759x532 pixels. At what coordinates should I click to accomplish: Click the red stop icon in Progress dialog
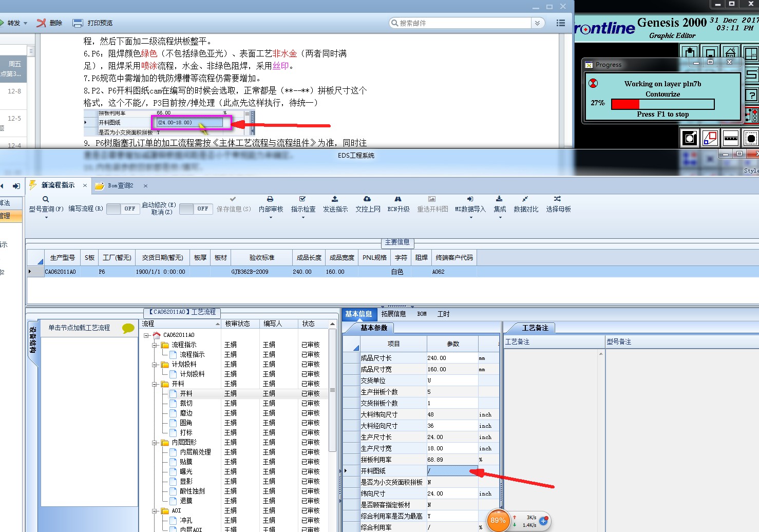click(593, 83)
